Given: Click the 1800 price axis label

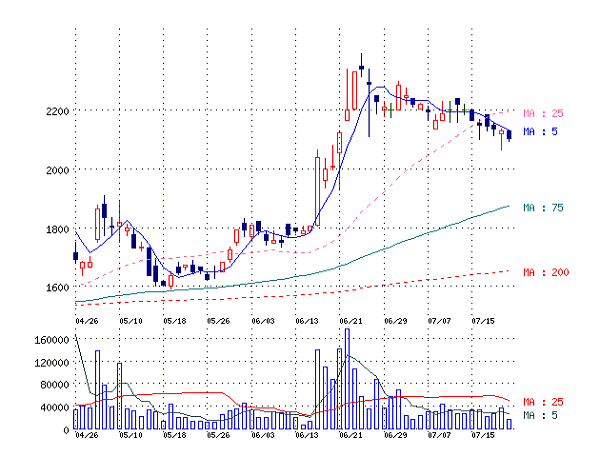Looking at the screenshot, I should [x=57, y=230].
